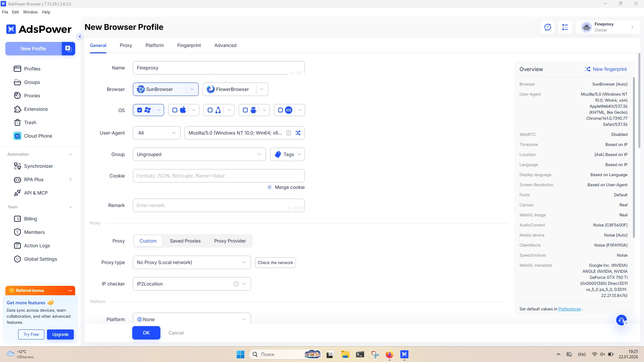Switch to the Platform tab
The width and height of the screenshot is (644, 362).
[x=155, y=45]
